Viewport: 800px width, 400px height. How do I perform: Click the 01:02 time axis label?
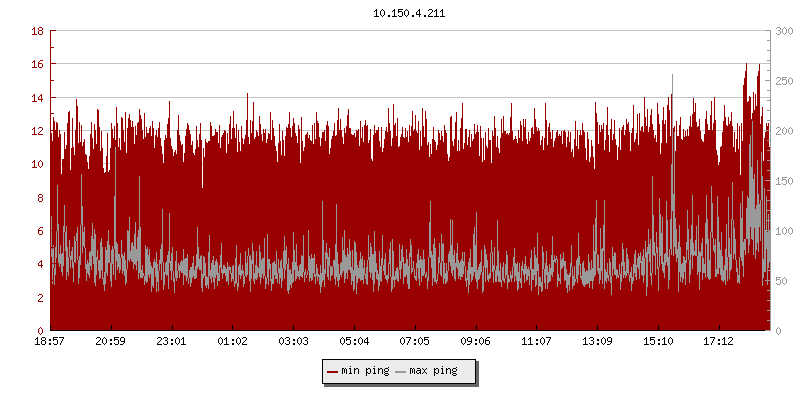point(233,342)
